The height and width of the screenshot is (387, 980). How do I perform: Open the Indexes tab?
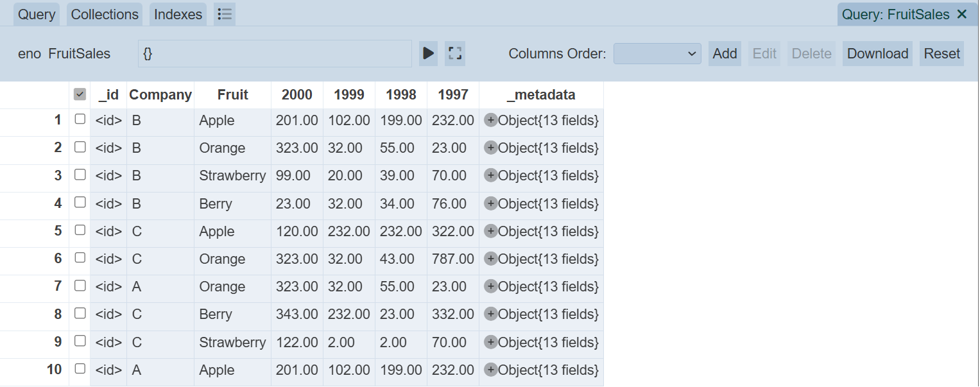178,14
